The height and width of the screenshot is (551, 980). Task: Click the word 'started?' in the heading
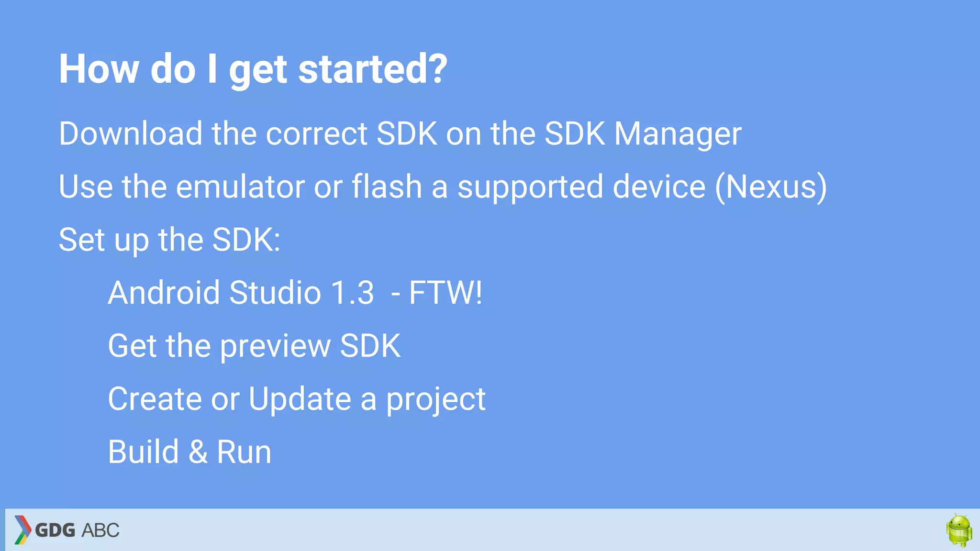pos(373,70)
